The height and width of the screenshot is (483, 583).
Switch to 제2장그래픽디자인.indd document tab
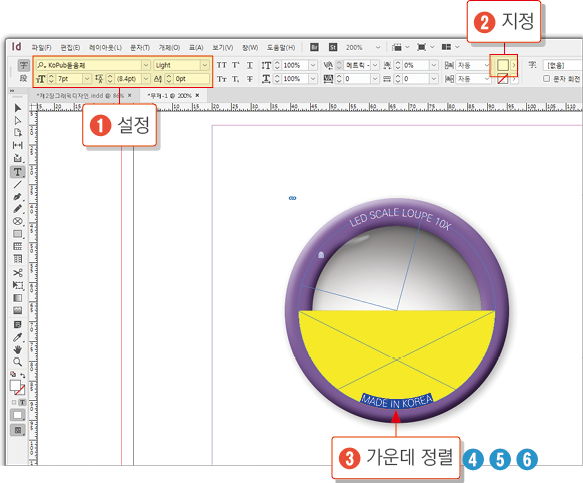click(x=80, y=96)
